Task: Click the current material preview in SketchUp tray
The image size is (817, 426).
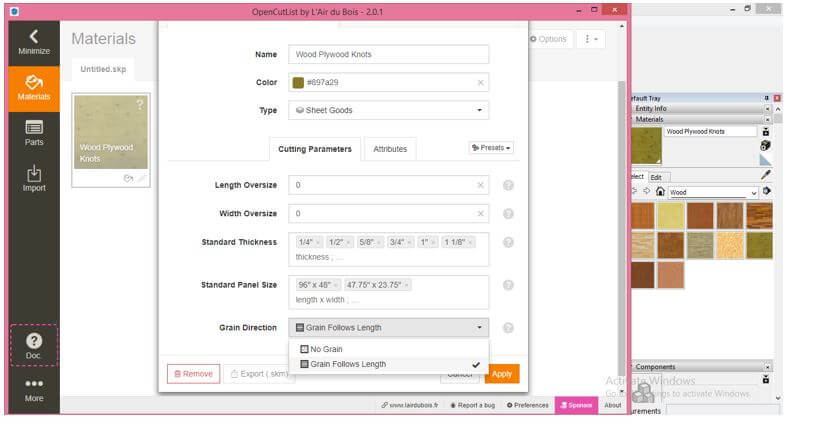Action: [x=646, y=145]
